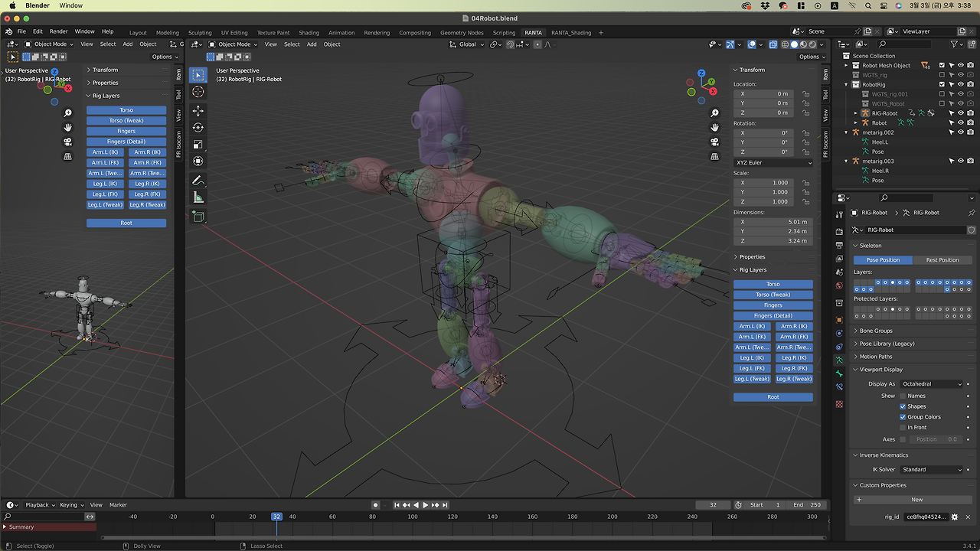Expand the Bone Groups panel
Image resolution: width=980 pixels, height=551 pixels.
876,331
